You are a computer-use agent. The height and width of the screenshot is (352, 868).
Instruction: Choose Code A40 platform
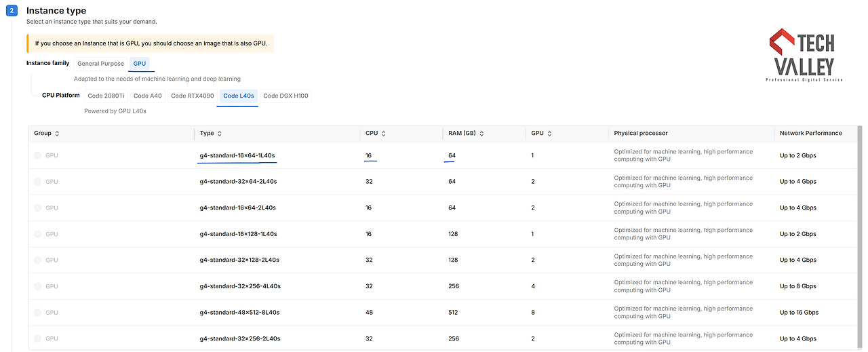[x=148, y=96]
